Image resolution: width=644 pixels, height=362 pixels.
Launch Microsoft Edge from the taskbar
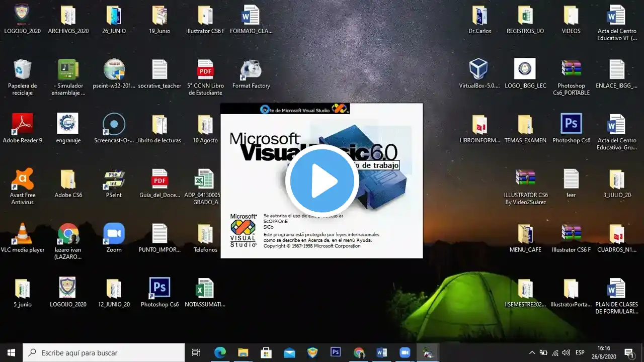pos(220,352)
